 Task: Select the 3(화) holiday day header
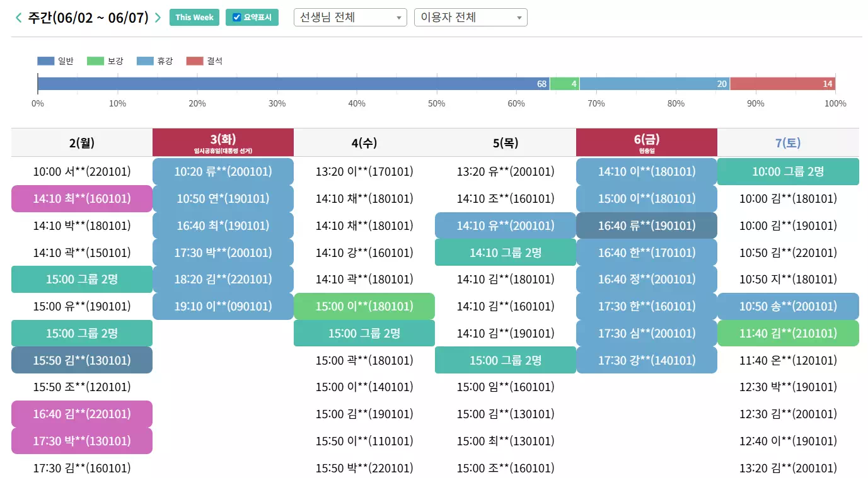223,142
